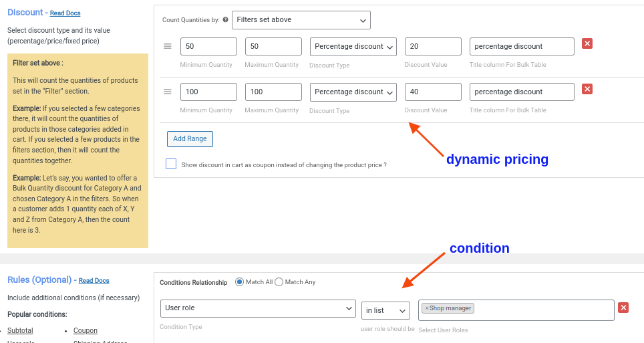Focus the first row Discount Value field

(433, 46)
